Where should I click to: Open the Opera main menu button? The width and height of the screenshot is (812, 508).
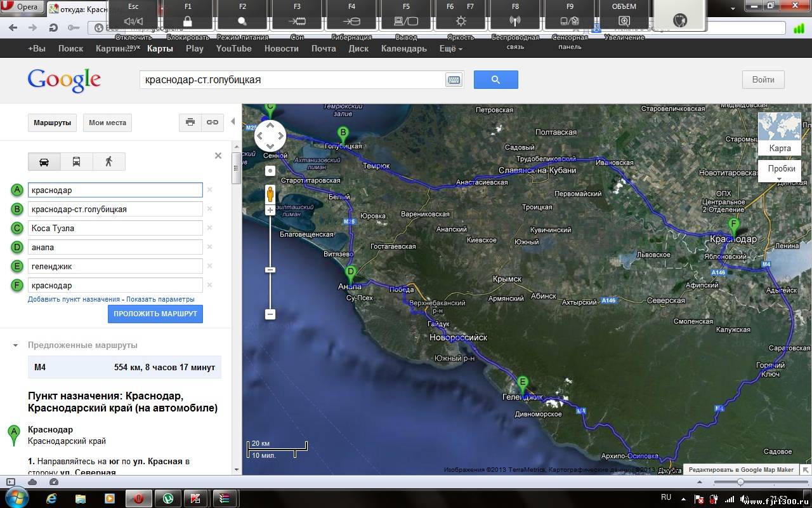[x=22, y=8]
